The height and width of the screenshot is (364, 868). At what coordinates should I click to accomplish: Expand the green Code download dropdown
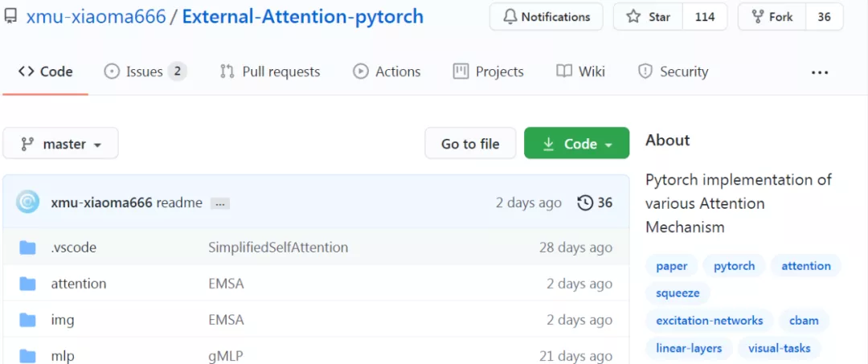pyautogui.click(x=576, y=144)
